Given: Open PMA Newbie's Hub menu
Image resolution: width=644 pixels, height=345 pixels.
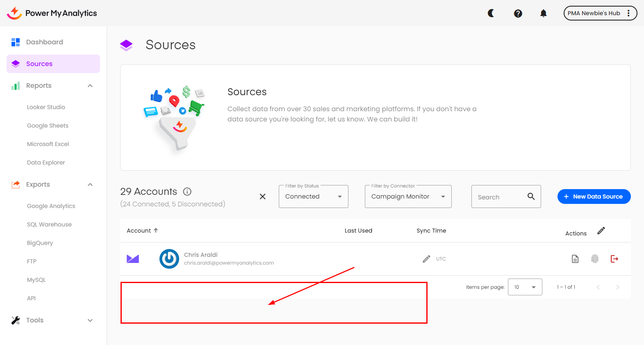Looking at the screenshot, I should [x=600, y=13].
